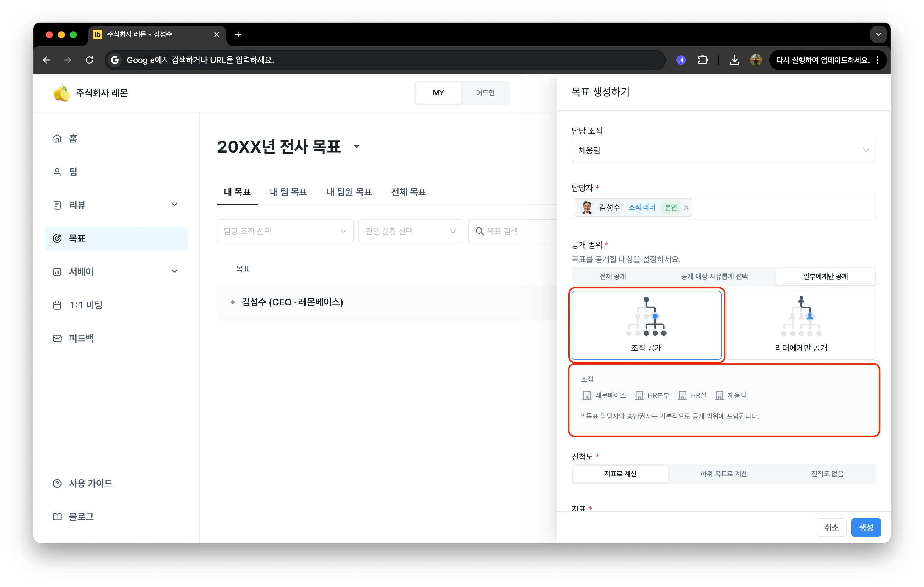
Task: Click the 블로그 book icon
Action: click(57, 517)
